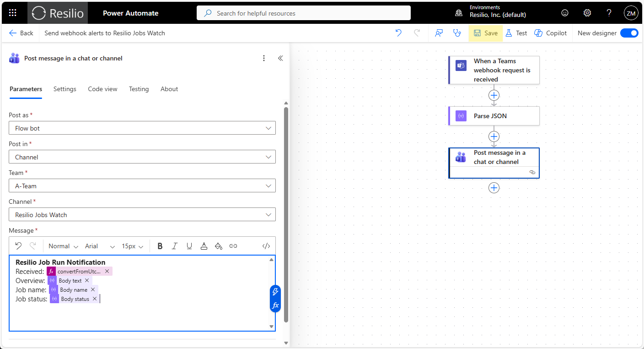Toggle italic formatting in message editor
The height and width of the screenshot is (349, 644).
175,246
